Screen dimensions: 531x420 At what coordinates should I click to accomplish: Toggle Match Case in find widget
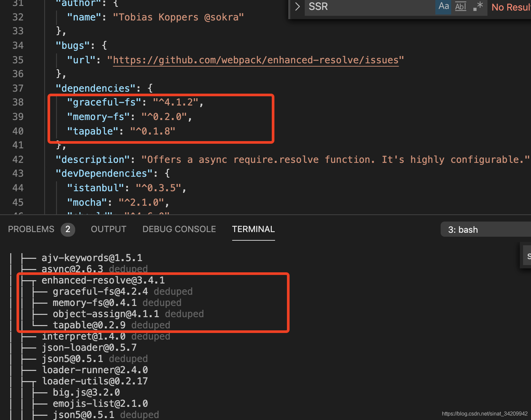[x=443, y=7]
